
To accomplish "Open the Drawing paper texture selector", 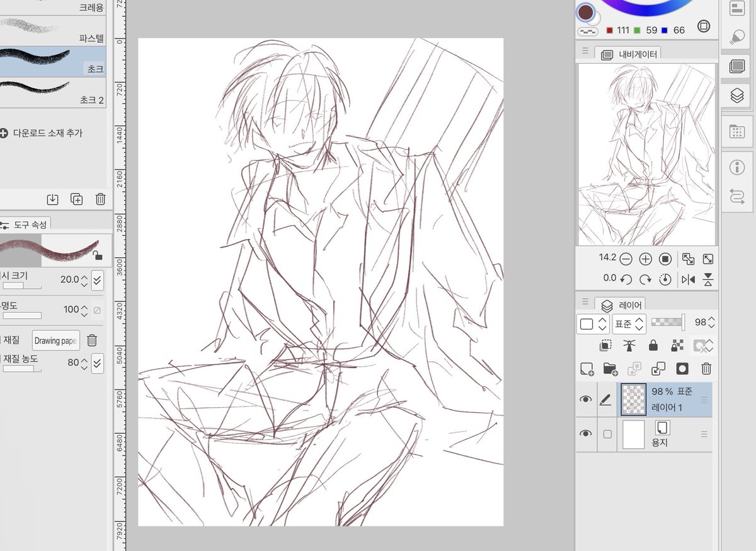I will click(x=56, y=341).
